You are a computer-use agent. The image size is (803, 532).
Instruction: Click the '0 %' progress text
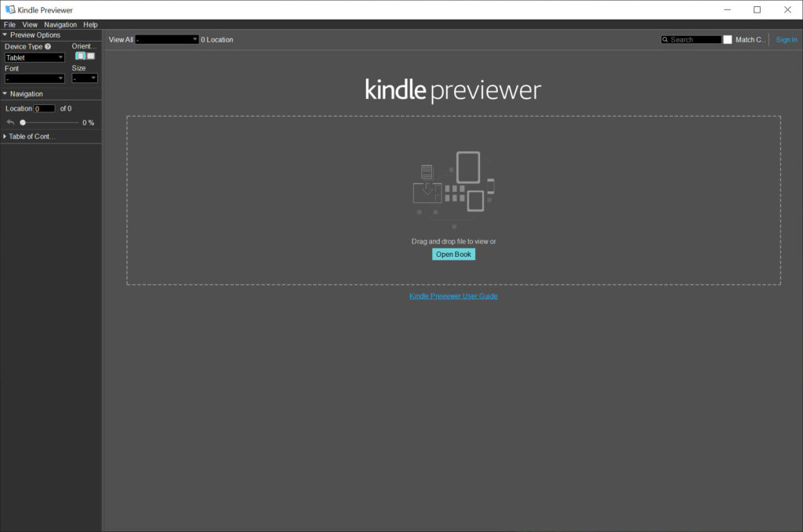coord(88,123)
